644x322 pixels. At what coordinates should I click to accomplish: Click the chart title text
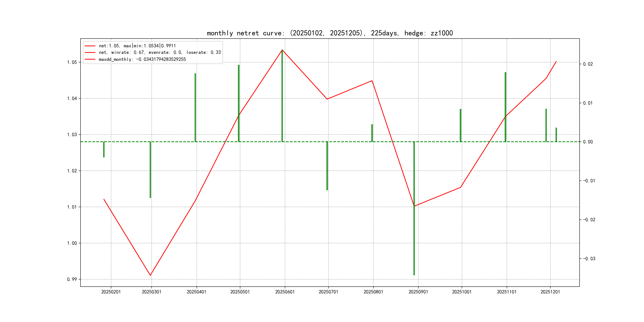tap(330, 33)
